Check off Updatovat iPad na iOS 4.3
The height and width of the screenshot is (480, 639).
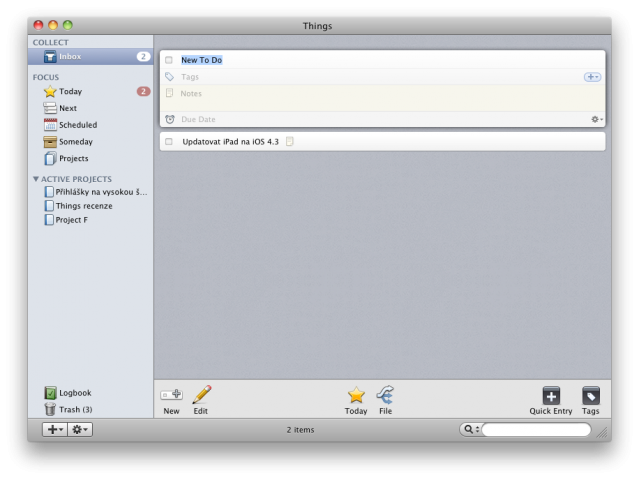[169, 142]
